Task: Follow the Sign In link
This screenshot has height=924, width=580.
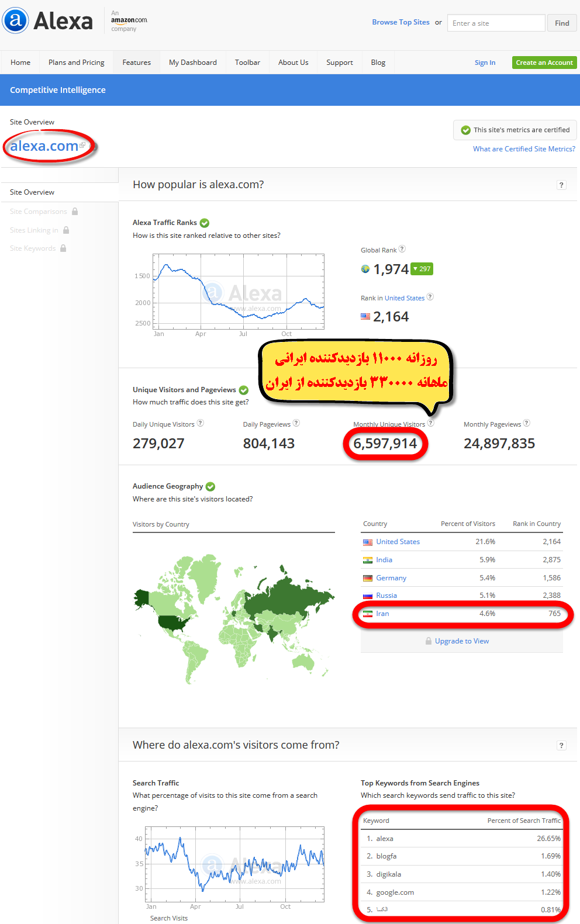Action: [x=485, y=63]
